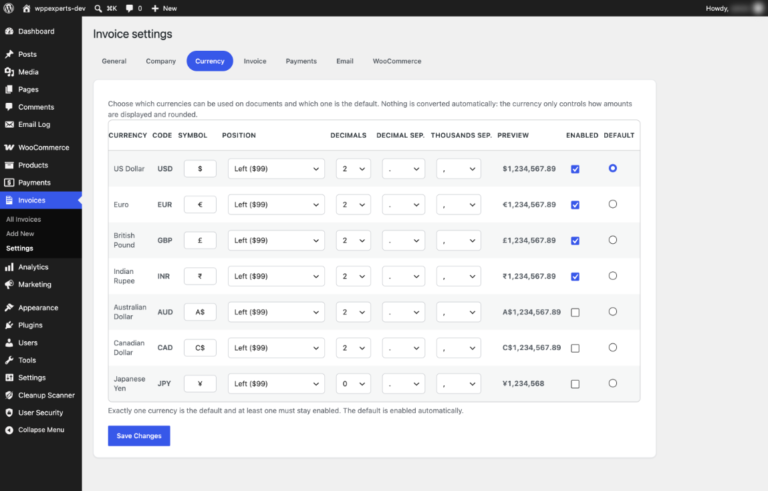Image resolution: width=768 pixels, height=491 pixels.
Task: Switch to the Company tab
Action: 161,61
